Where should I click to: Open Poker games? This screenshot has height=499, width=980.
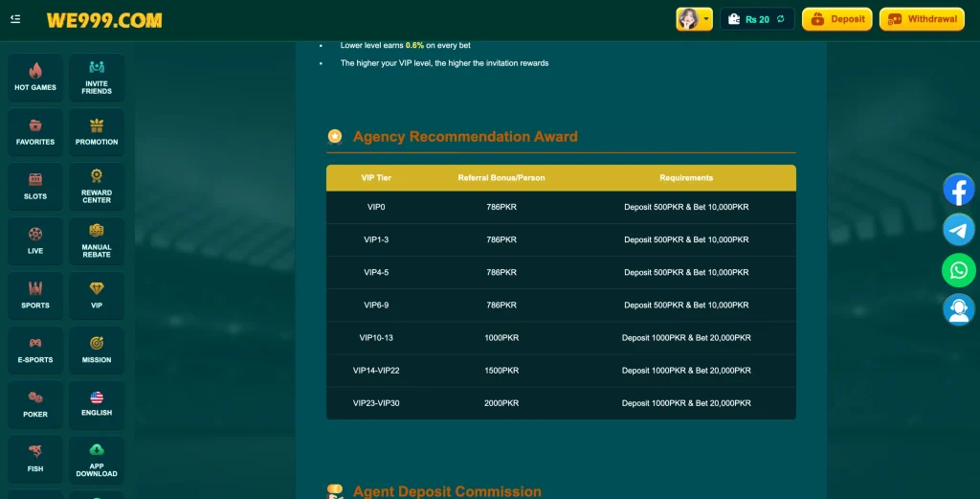pos(35,404)
